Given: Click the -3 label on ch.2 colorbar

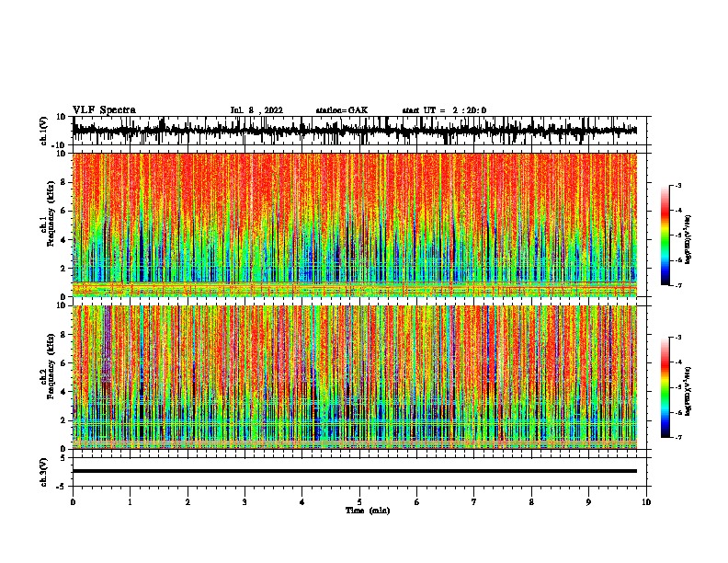Looking at the screenshot, I should 677,338.
